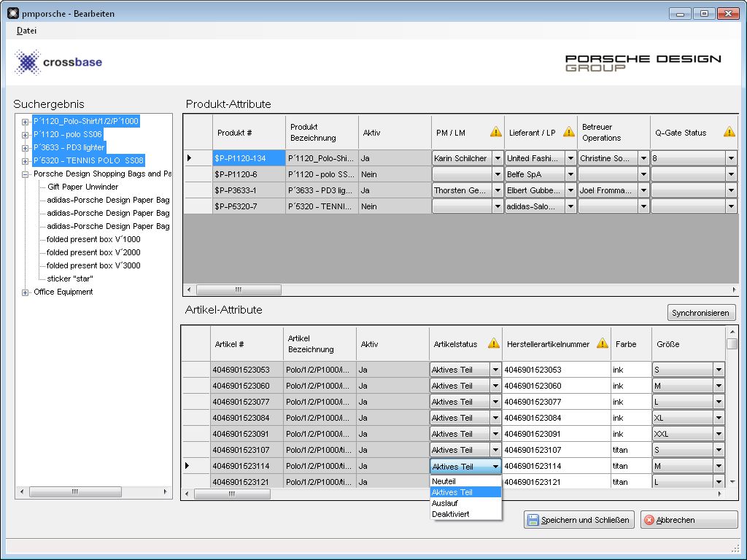Click the Artikel # column header

247,344
